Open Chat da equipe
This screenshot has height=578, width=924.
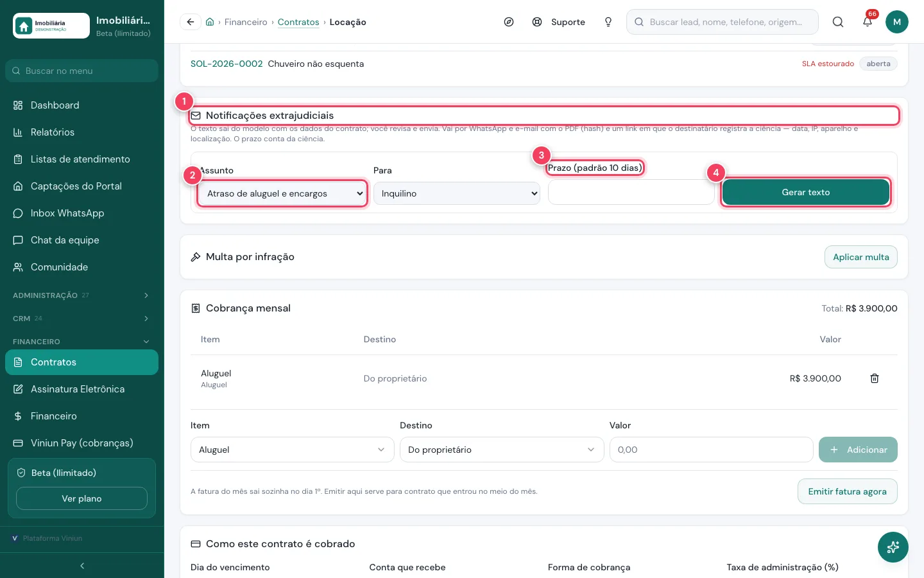81,240
